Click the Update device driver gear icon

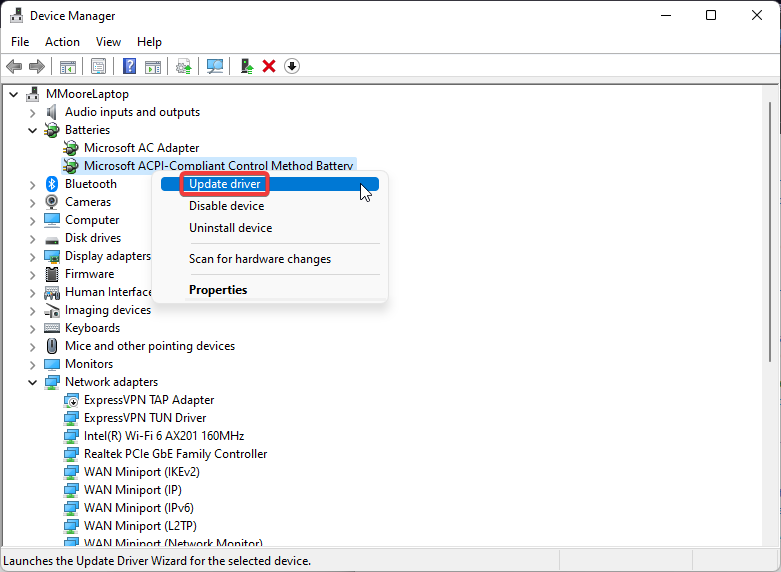pos(184,66)
